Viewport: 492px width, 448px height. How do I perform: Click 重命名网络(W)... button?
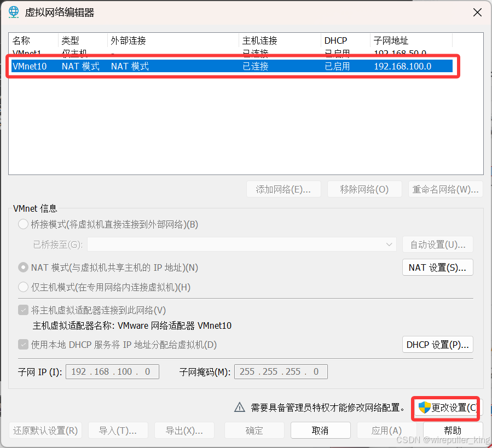pos(445,189)
